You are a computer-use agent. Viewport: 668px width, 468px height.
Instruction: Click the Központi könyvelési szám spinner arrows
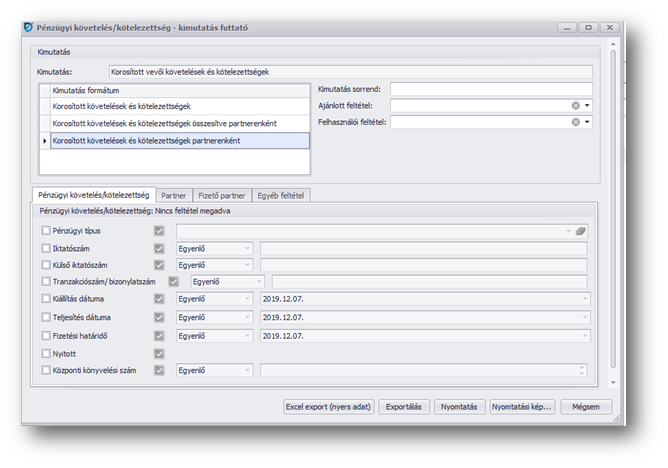[x=581, y=370]
